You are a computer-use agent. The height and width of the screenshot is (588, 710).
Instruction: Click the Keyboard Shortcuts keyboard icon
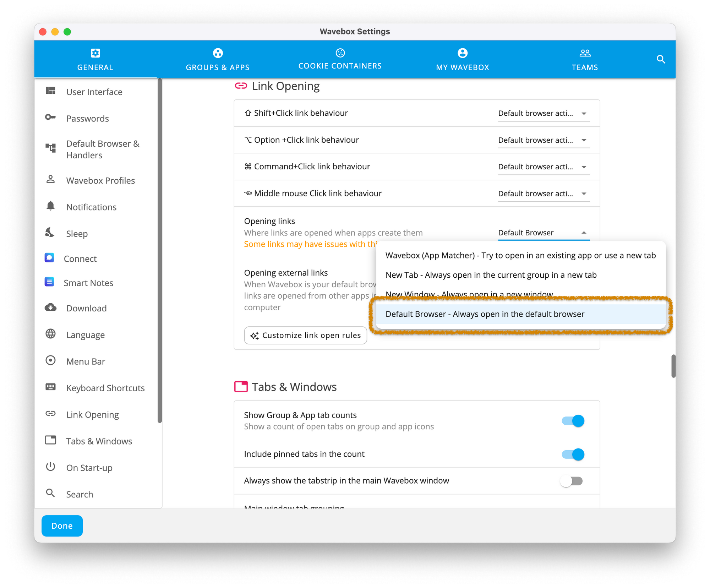click(x=51, y=387)
